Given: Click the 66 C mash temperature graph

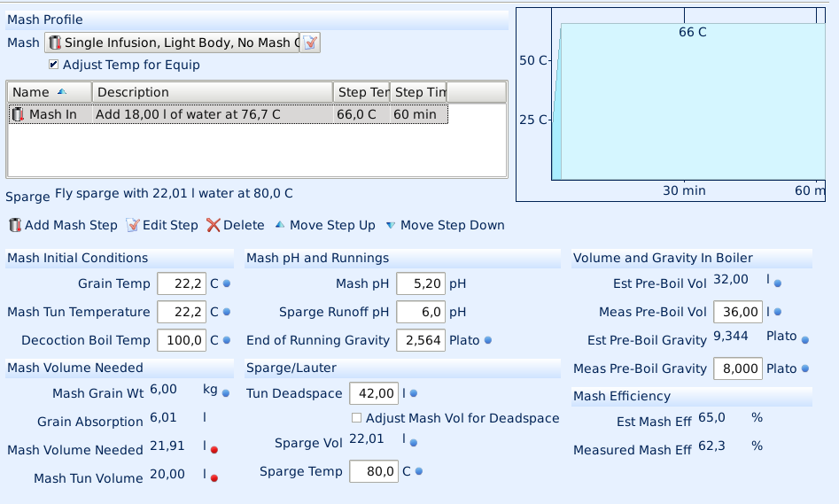Looking at the screenshot, I should coord(691,102).
